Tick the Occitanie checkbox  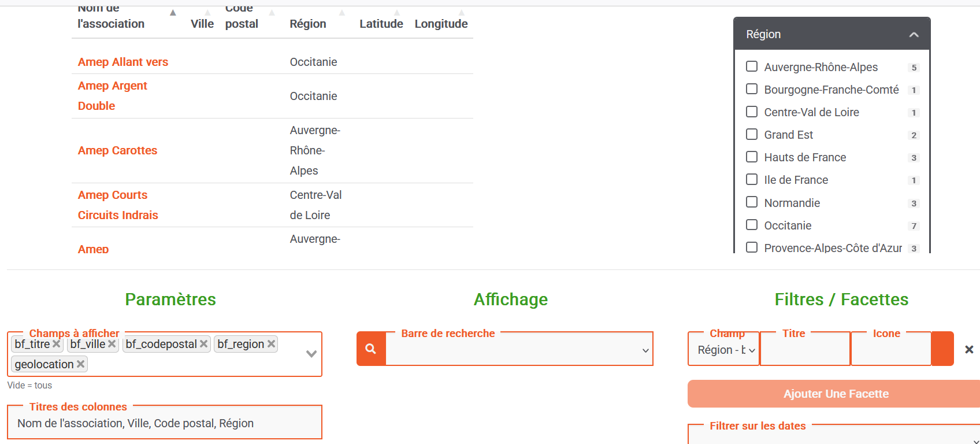click(x=752, y=225)
